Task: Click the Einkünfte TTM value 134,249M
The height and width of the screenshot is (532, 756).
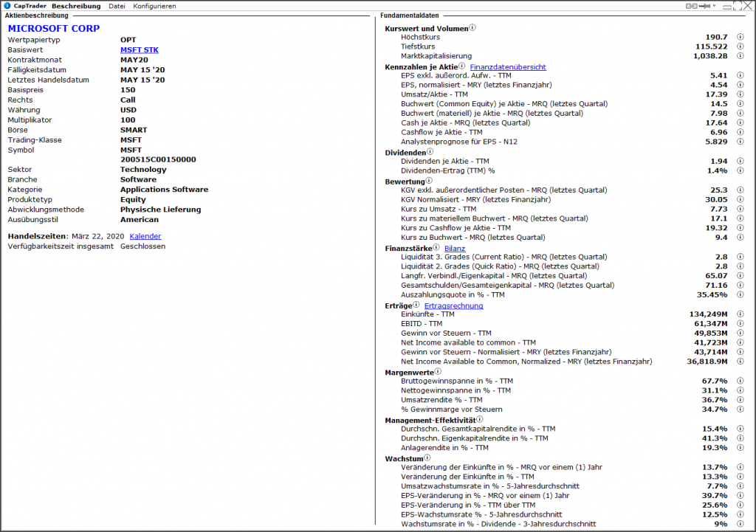Action: pyautogui.click(x=708, y=314)
